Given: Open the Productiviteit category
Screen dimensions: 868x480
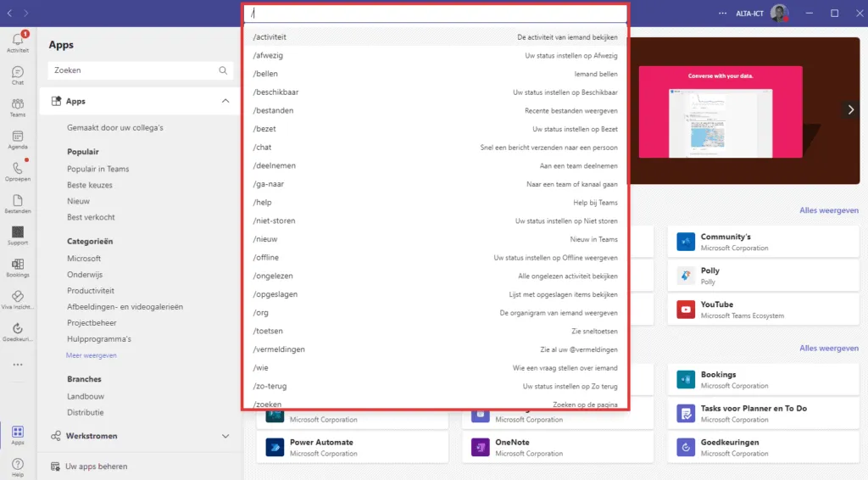Looking at the screenshot, I should [91, 291].
